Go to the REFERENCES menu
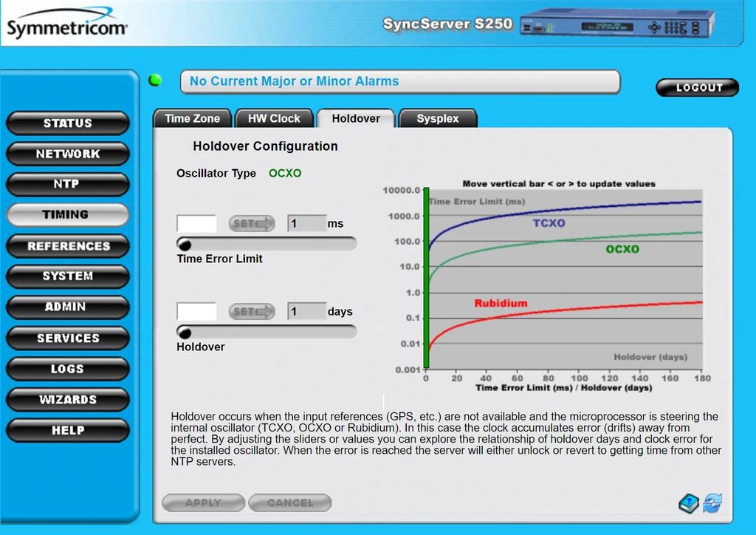 [67, 246]
